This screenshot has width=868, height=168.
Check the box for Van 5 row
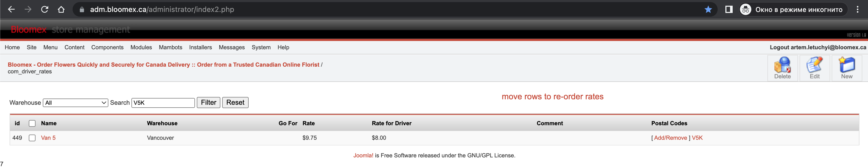32,138
